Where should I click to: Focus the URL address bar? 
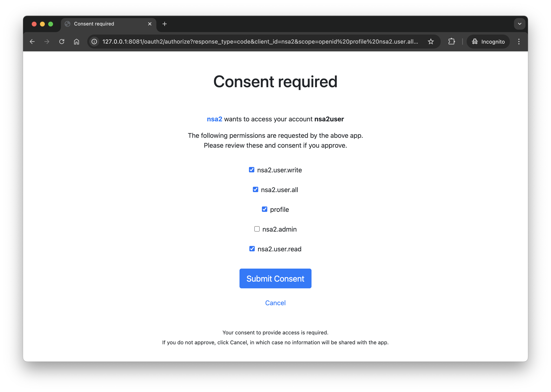coord(260,42)
